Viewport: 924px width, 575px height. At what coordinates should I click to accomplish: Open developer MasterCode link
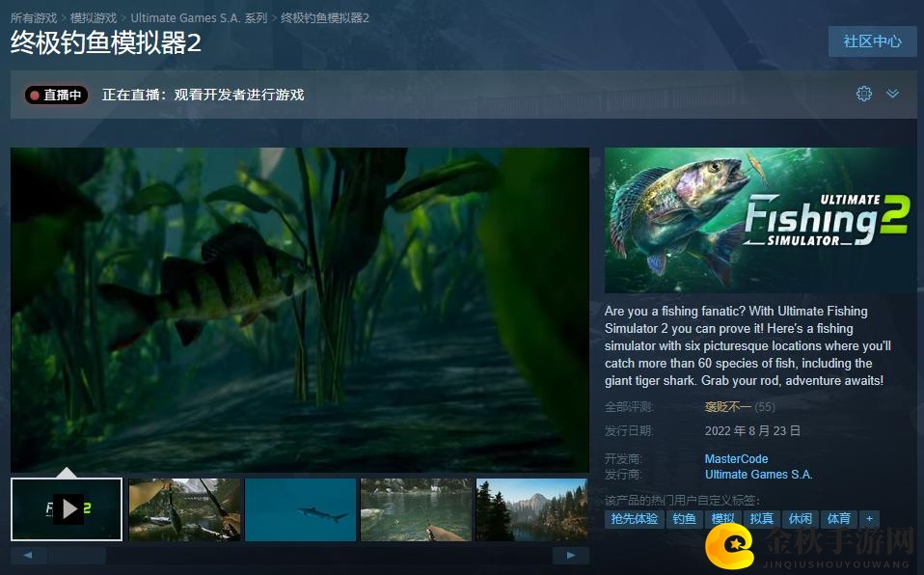point(736,459)
